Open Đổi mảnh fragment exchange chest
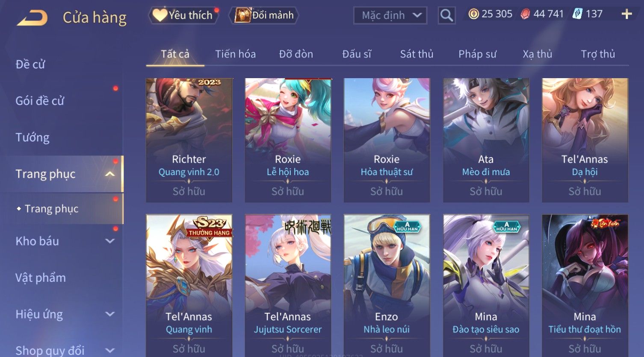Screen dimensions: 644x357 264,15
